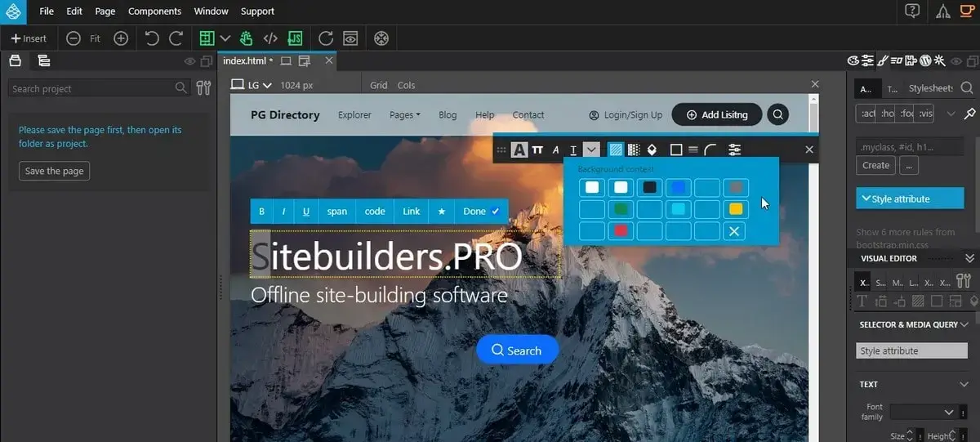Toggle the Grid overlay
This screenshot has height=442, width=980.
coord(379,85)
